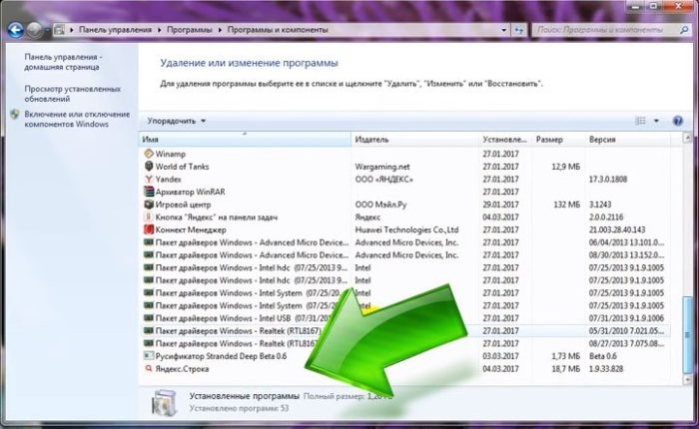Screen dimensions: 699x429
Task: Open Панель управления домашняя страница link
Action: [63, 62]
